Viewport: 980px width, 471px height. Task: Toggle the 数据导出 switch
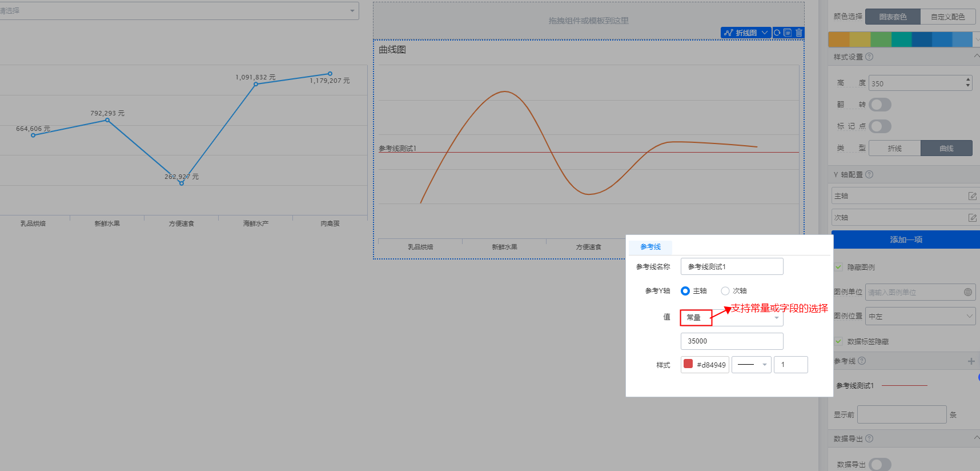pyautogui.click(x=880, y=464)
